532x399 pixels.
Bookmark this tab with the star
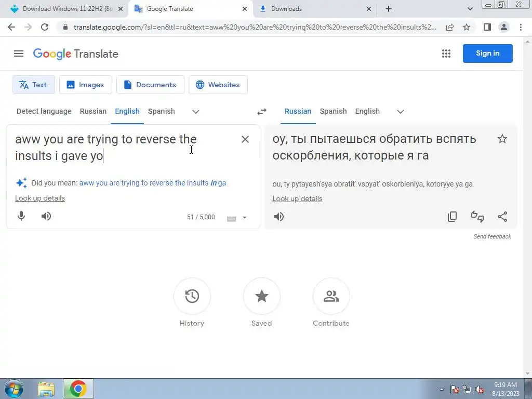click(467, 27)
